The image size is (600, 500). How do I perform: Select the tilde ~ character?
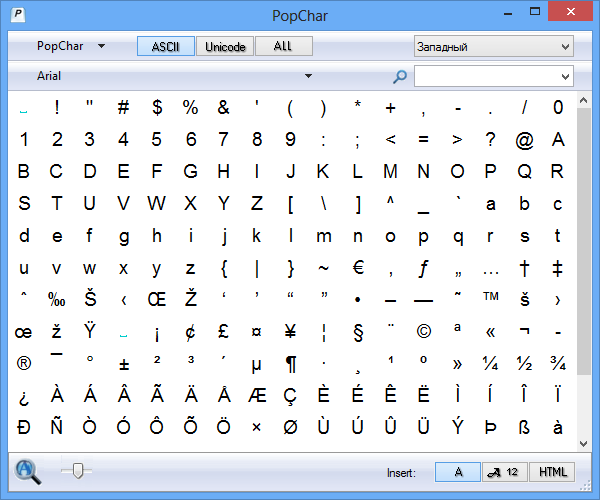click(323, 268)
